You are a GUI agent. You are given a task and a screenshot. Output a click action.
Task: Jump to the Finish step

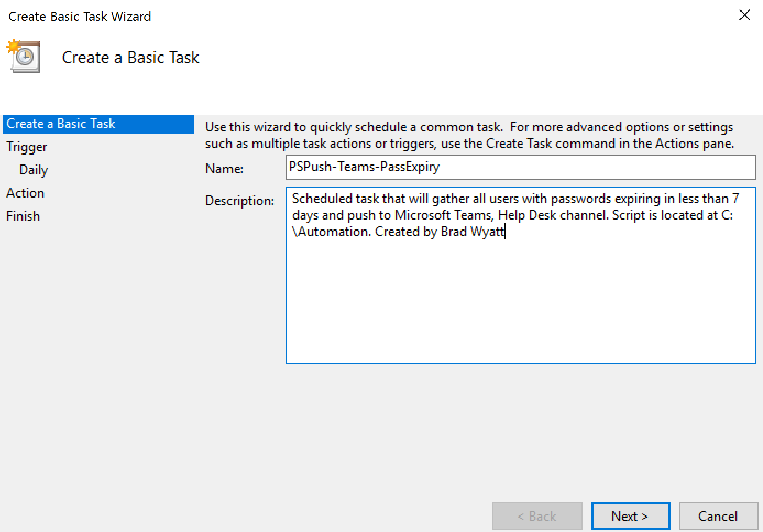(x=23, y=216)
